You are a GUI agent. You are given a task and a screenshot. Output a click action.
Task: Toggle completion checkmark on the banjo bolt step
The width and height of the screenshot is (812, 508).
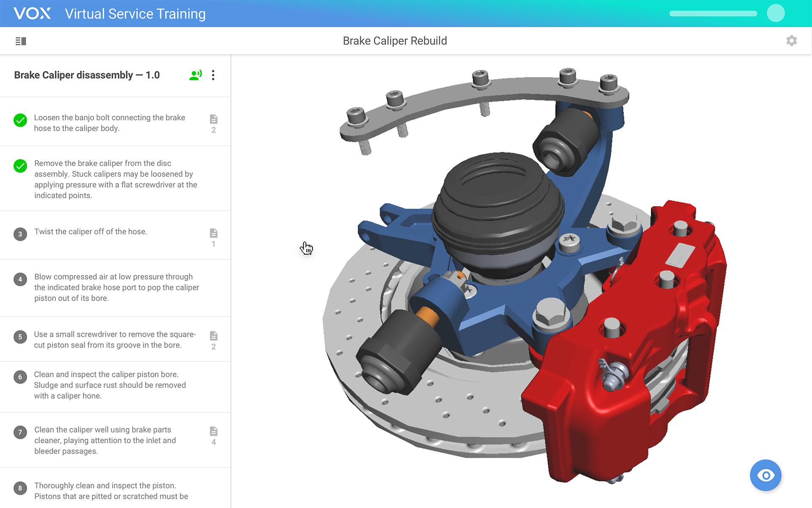tap(20, 120)
